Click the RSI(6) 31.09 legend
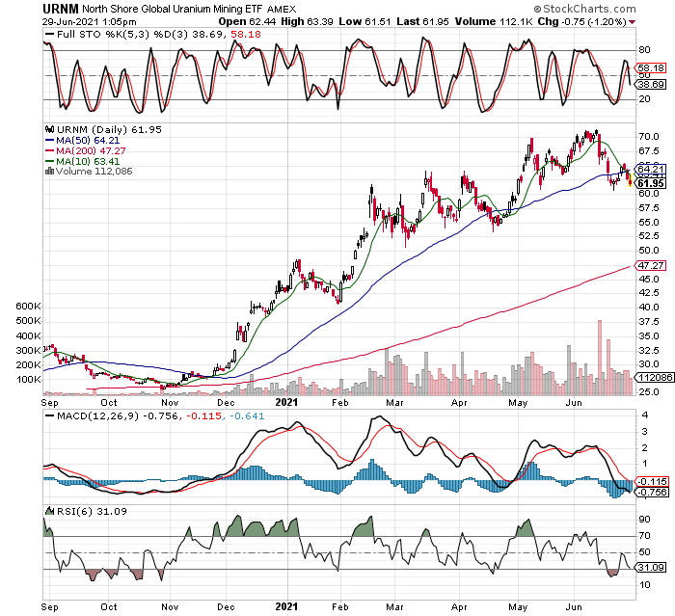675x616 pixels. (92, 511)
